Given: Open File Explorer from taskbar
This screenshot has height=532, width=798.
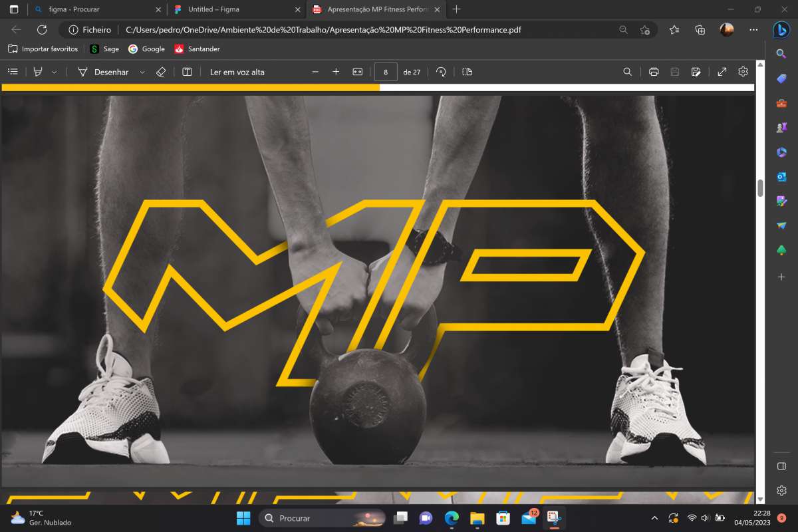Looking at the screenshot, I should point(477,518).
